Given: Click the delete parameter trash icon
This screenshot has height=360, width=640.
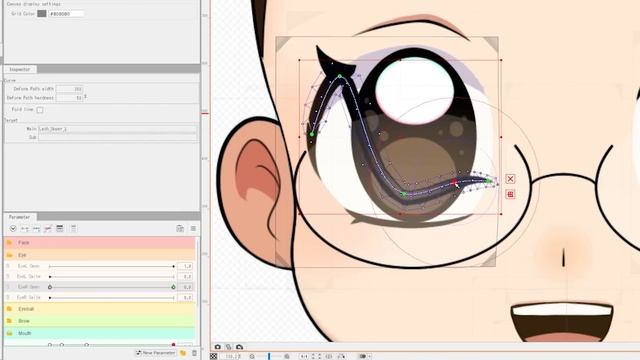Looking at the screenshot, I should [x=194, y=353].
